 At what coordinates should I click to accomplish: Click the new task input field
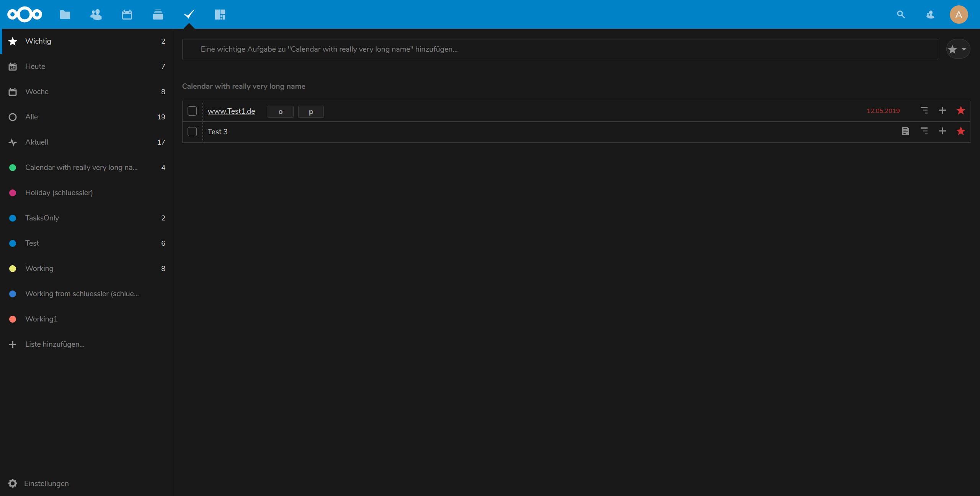click(x=560, y=49)
